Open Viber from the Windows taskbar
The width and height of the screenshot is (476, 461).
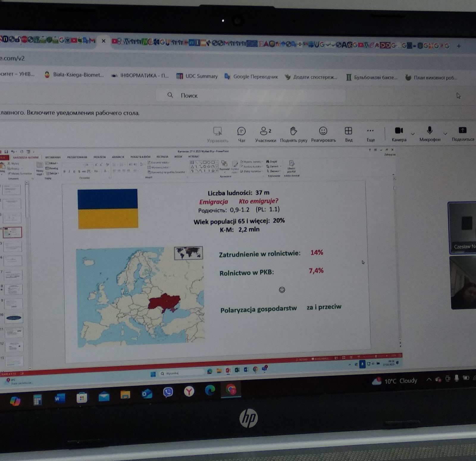coord(168,392)
